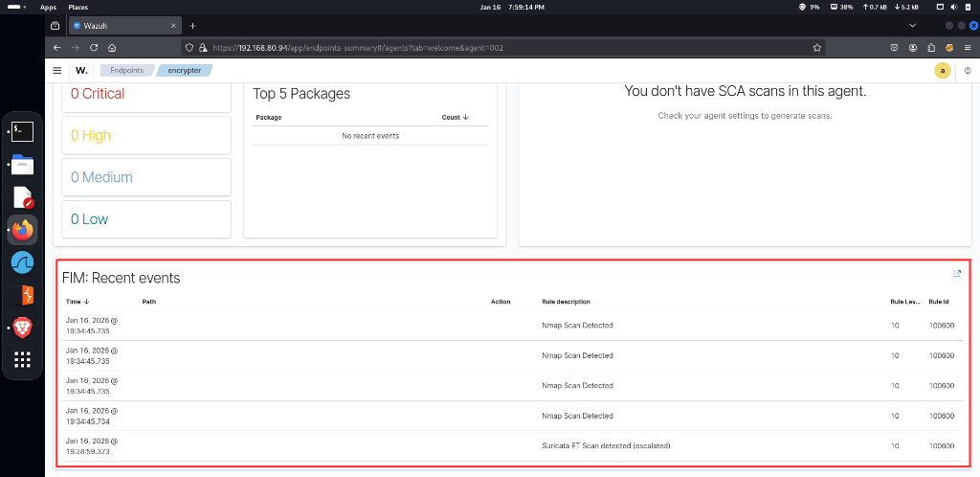This screenshot has height=477, width=980.
Task: Show all applications grid in dock
Action: click(x=23, y=359)
